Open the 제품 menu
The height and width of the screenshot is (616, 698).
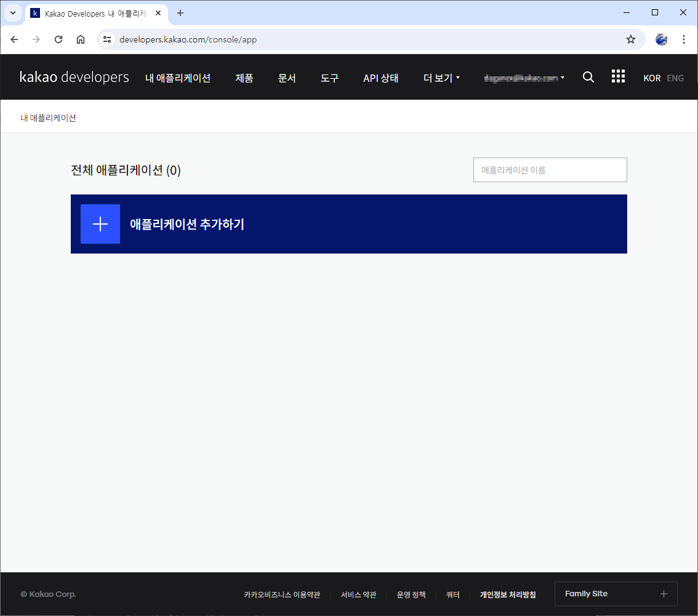pos(244,78)
